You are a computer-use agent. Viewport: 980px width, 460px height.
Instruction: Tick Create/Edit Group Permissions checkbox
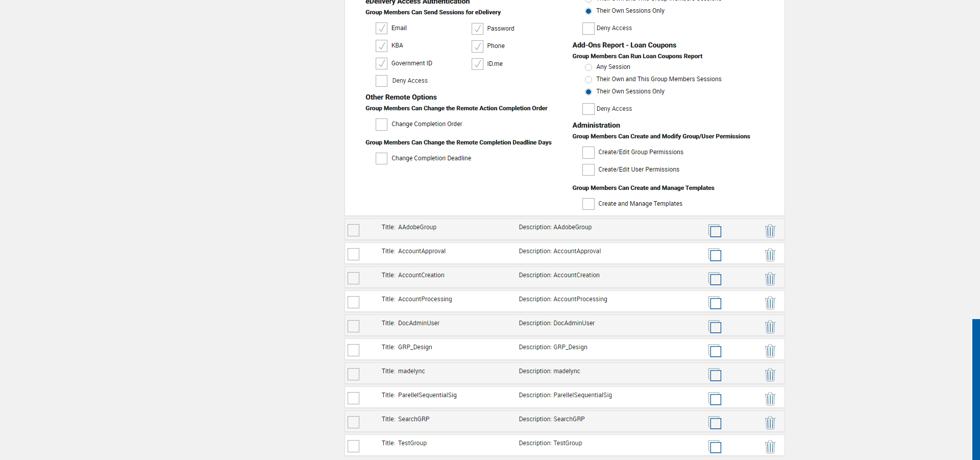pyautogui.click(x=589, y=153)
